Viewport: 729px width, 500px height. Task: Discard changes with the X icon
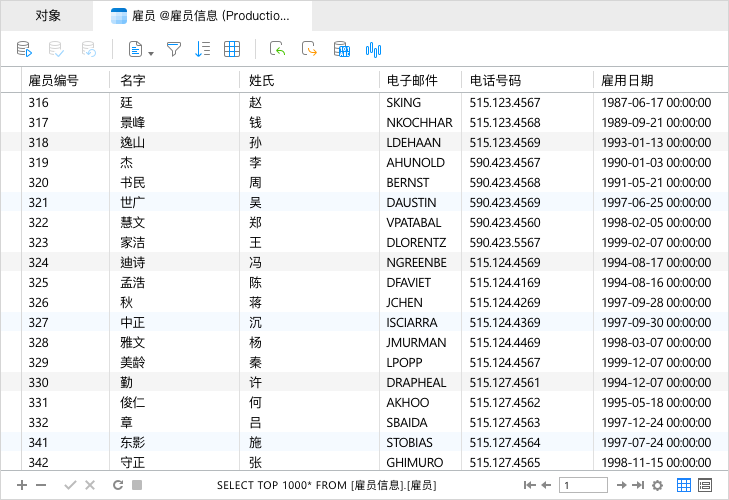tap(90, 485)
